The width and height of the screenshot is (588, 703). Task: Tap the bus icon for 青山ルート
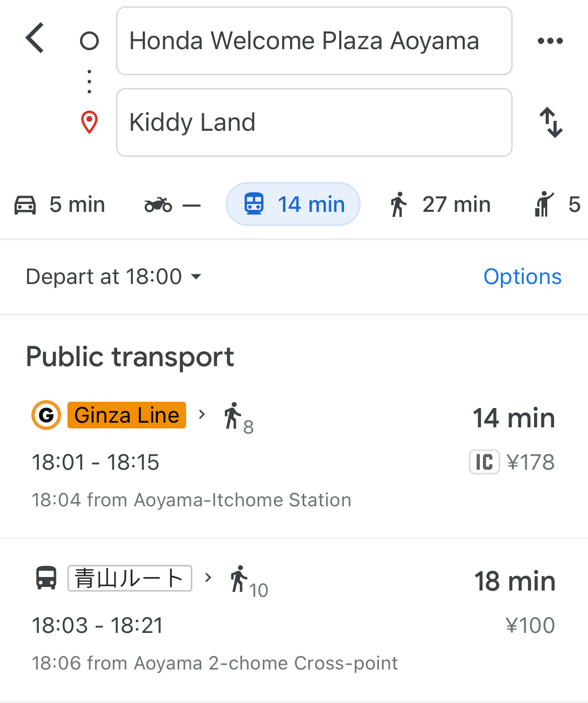[46, 578]
